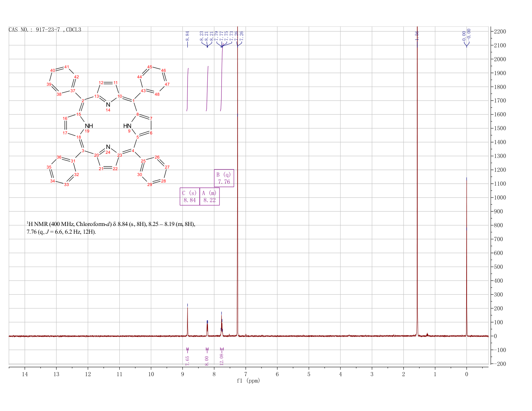Image resolution: width=532 pixels, height=411 pixels.
Task: Click y-axis tick label 2200
Action: 499,32
